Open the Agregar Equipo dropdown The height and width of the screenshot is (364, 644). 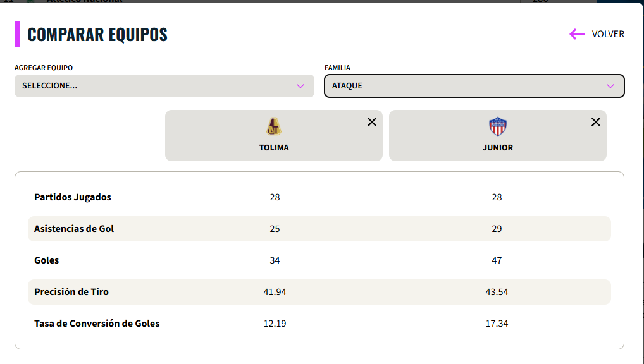[x=164, y=86]
